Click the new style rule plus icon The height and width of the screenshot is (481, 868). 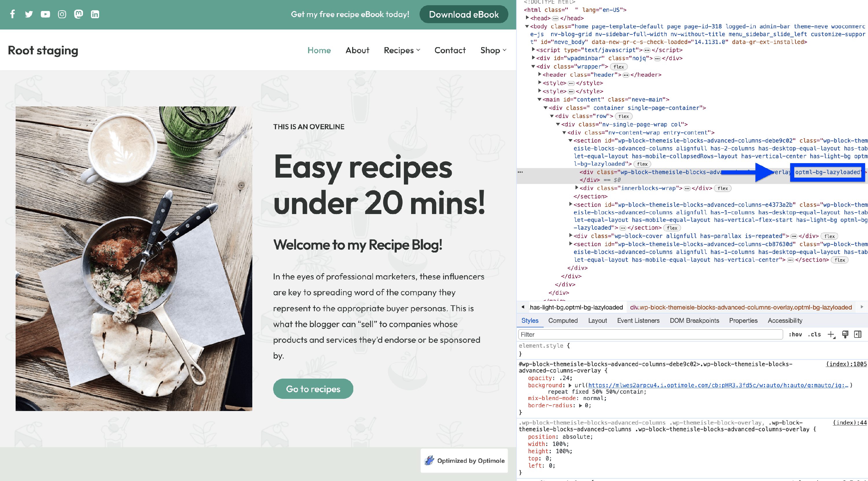point(831,334)
